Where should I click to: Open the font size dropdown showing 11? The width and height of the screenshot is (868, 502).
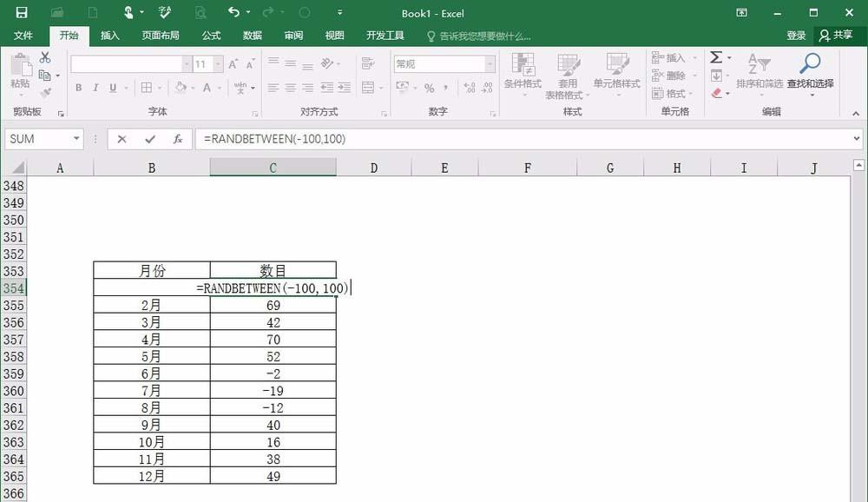coord(218,64)
